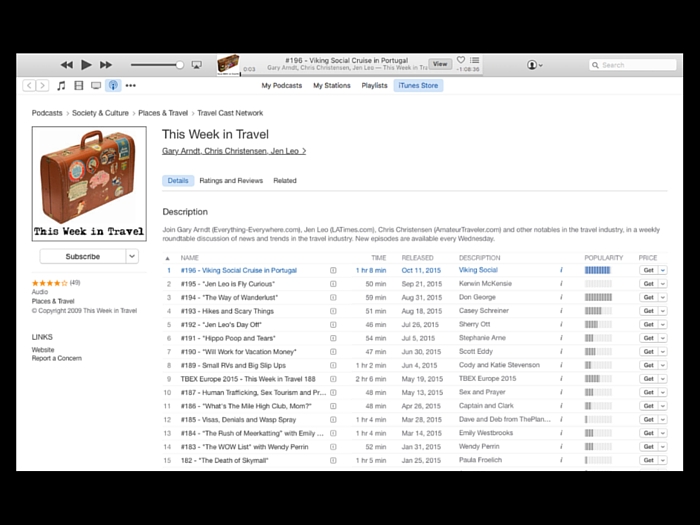The height and width of the screenshot is (525, 700).
Task: Go to Travel Cast Network breadcrumb
Action: pos(230,113)
